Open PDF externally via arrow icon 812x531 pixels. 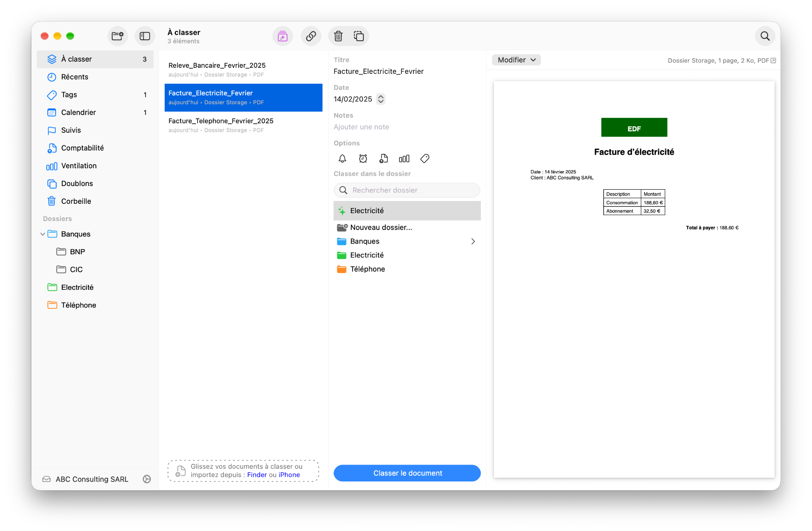tap(773, 60)
